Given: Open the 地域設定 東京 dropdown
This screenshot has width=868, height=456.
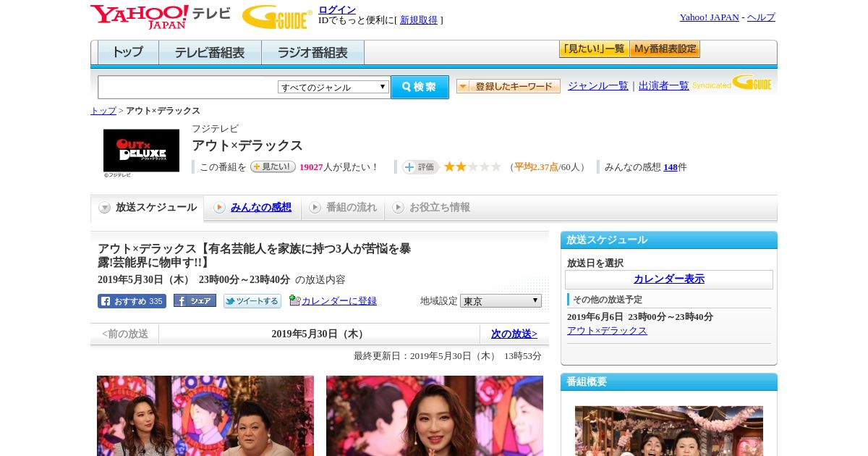Looking at the screenshot, I should 501,300.
